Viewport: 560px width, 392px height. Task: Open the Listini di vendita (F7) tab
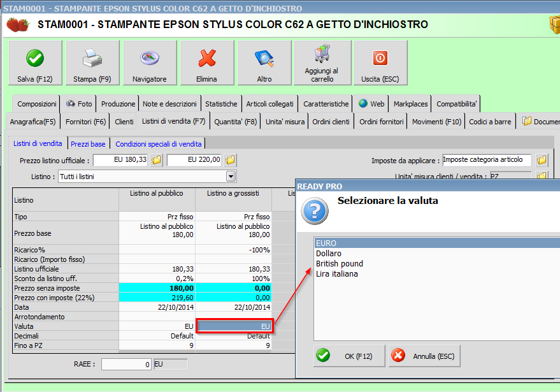tap(173, 122)
